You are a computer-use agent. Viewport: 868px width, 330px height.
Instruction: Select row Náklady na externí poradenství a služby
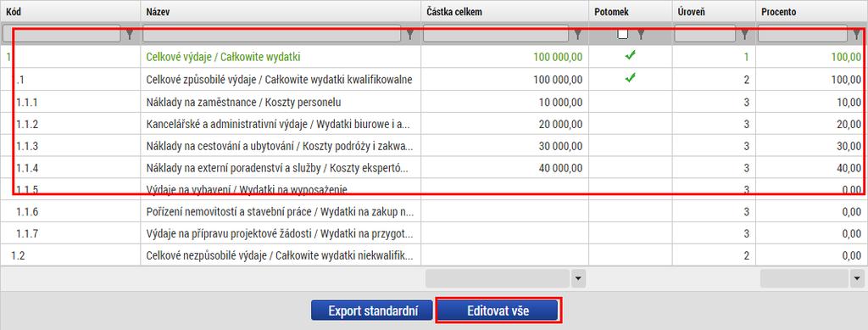pyautogui.click(x=434, y=168)
